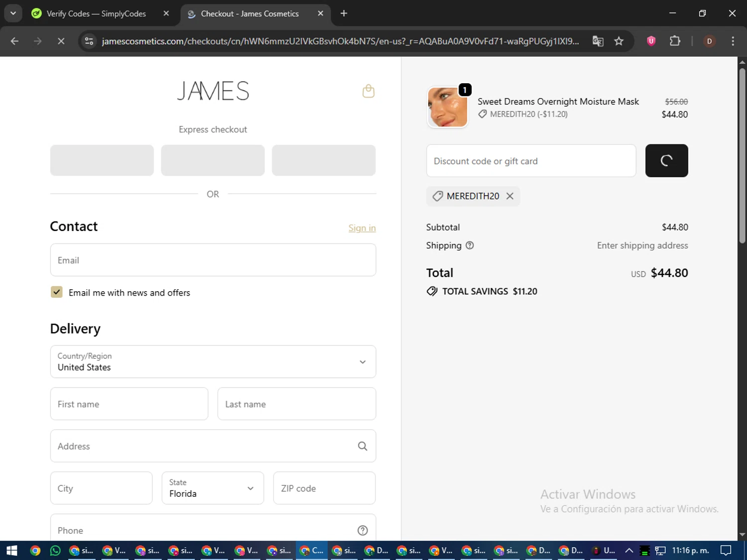Click the JAMES store logo
Viewport: 747px width, 560px height.
(213, 91)
